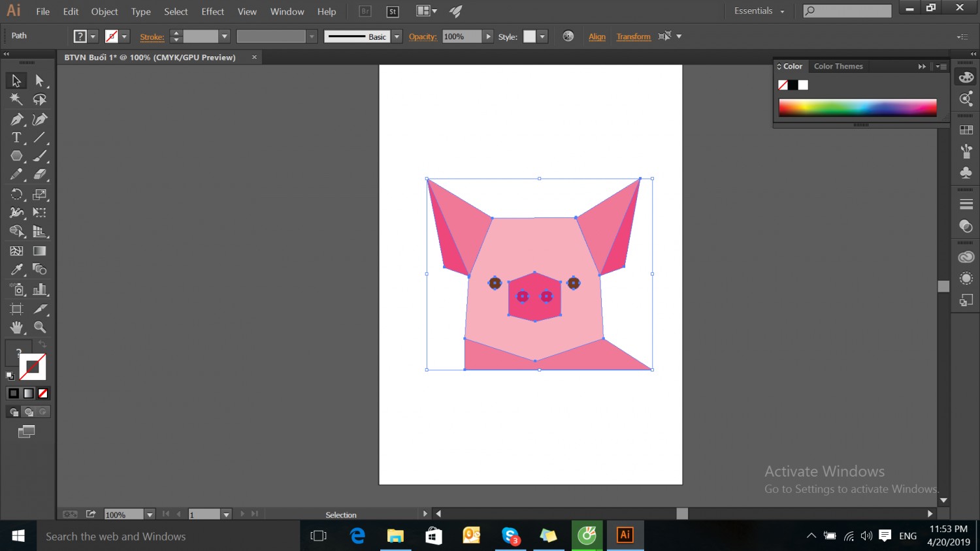Open the graphic Style dropdown arrow
The image size is (980, 551).
tap(542, 37)
